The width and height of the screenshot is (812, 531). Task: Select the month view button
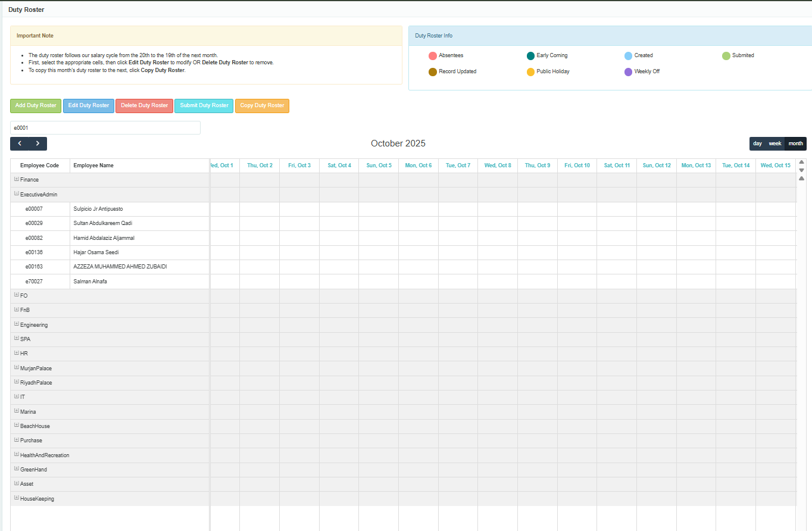(x=795, y=143)
